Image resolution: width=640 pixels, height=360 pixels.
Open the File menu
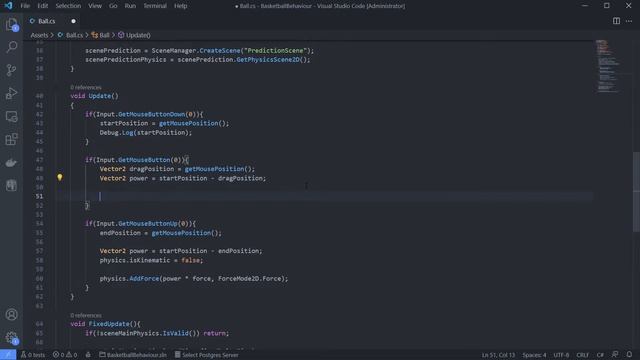click(x=25, y=6)
